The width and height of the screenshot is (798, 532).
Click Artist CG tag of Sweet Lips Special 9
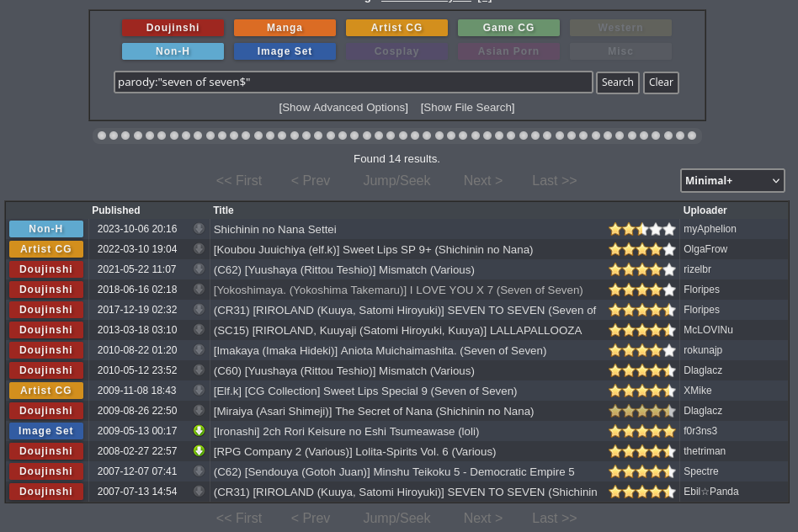pyautogui.click(x=45, y=390)
